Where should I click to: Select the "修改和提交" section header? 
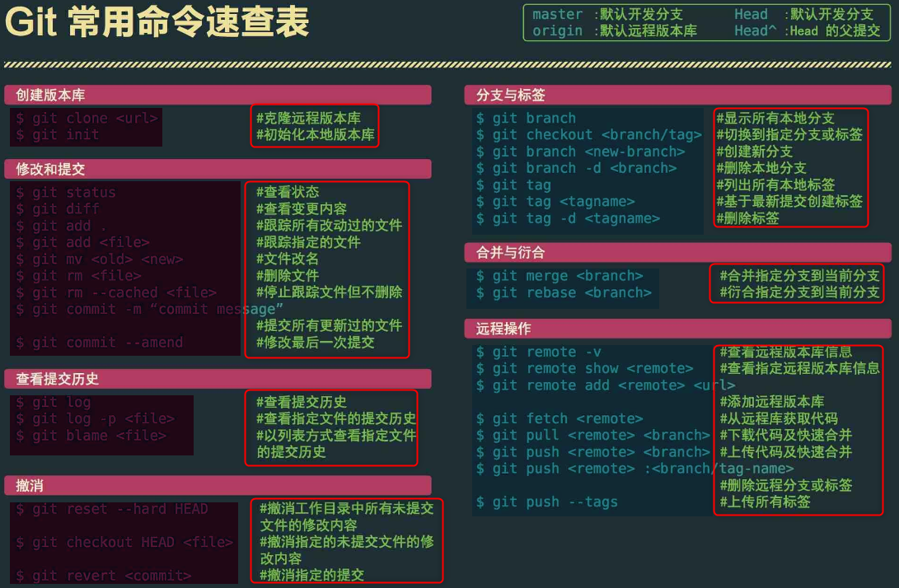point(218,169)
